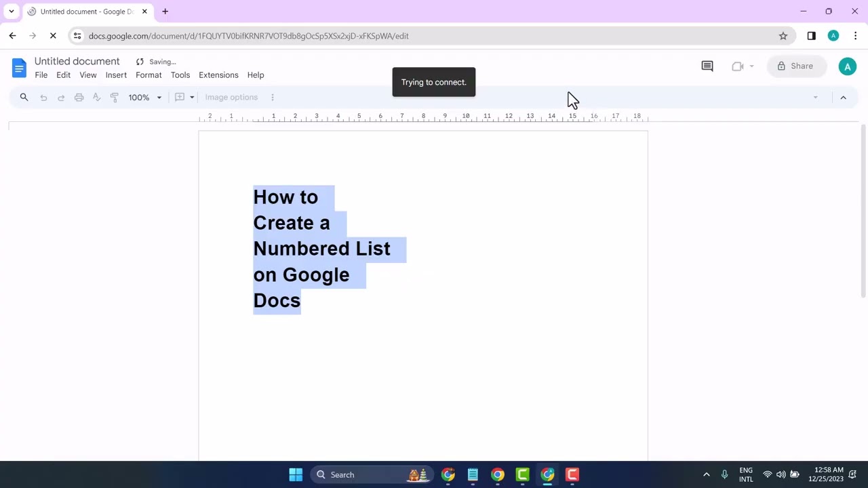Open the Extensions menu

coord(218,75)
